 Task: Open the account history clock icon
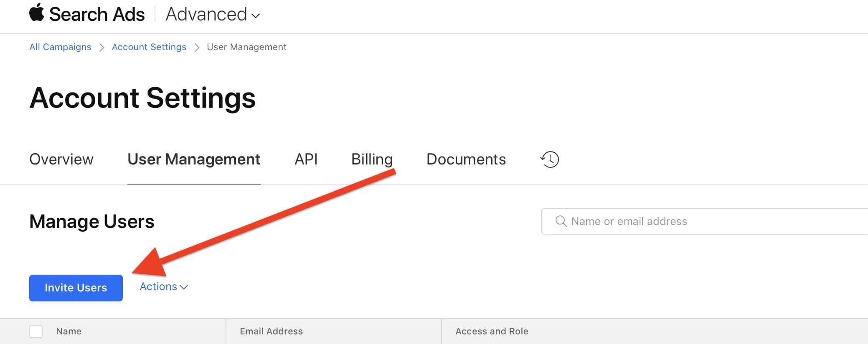(x=550, y=159)
